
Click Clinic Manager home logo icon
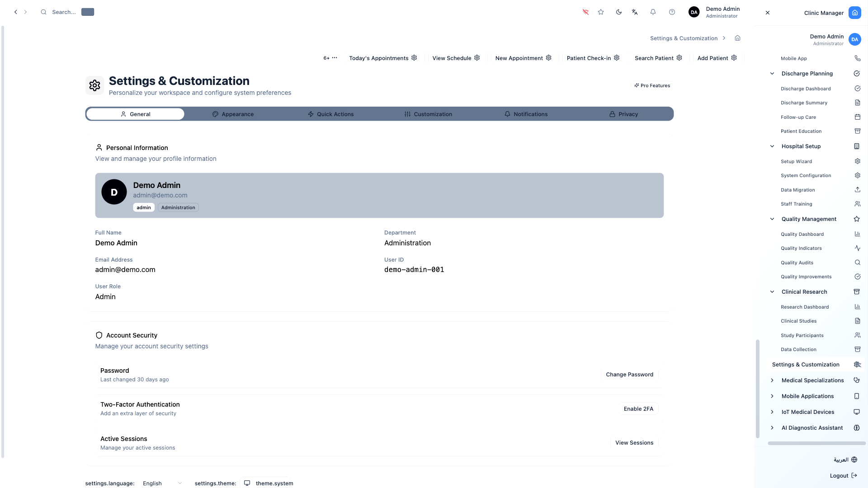point(854,13)
